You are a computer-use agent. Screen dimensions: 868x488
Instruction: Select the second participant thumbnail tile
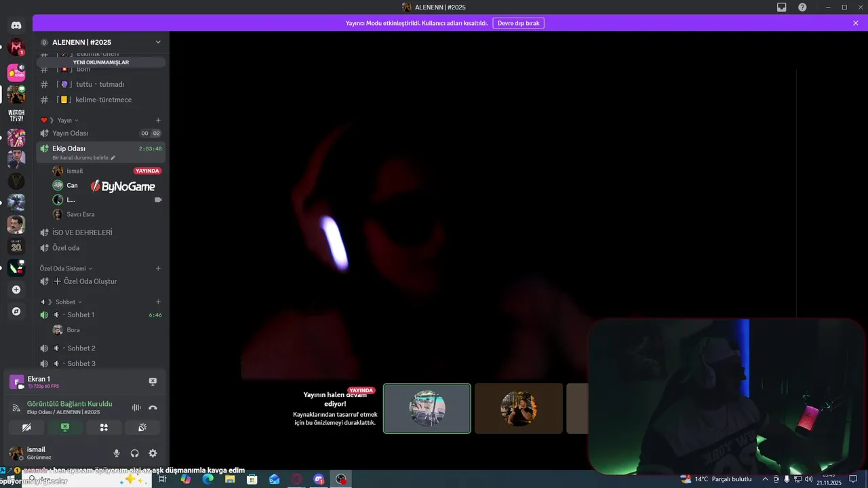point(519,408)
